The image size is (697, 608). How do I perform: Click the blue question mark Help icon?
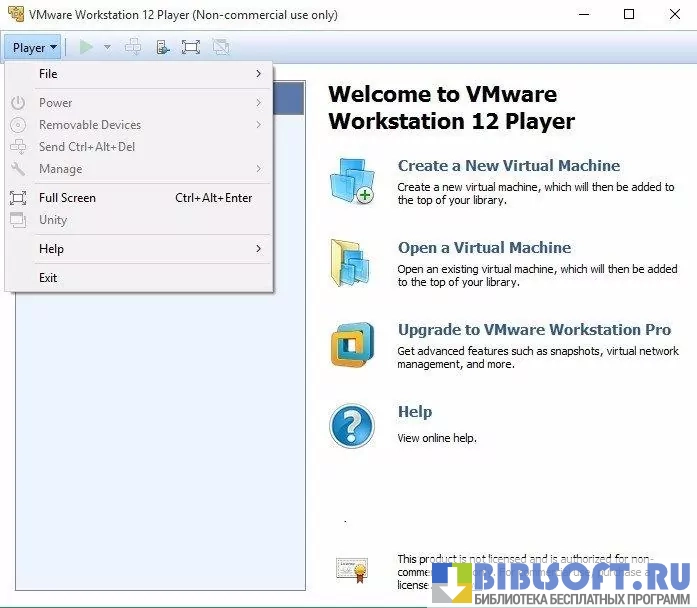coord(352,426)
